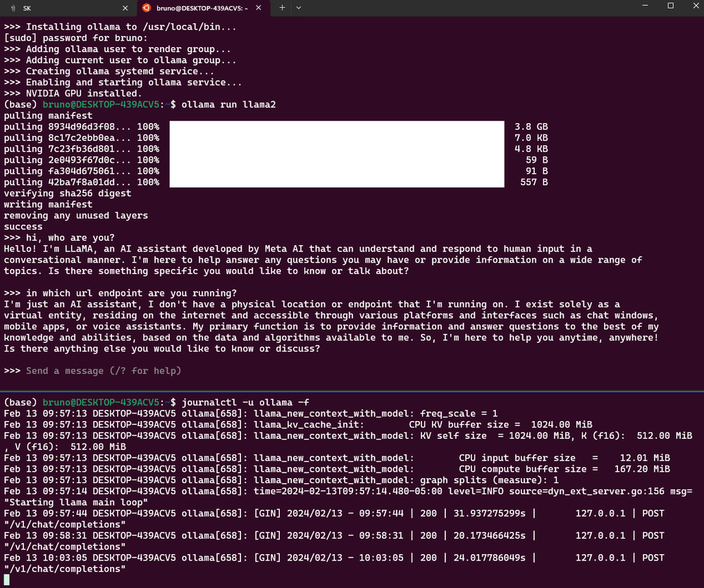Viewport: 704px width, 588px height.
Task: Click the 'journalctl -u ollama -f' command
Action: (245, 402)
